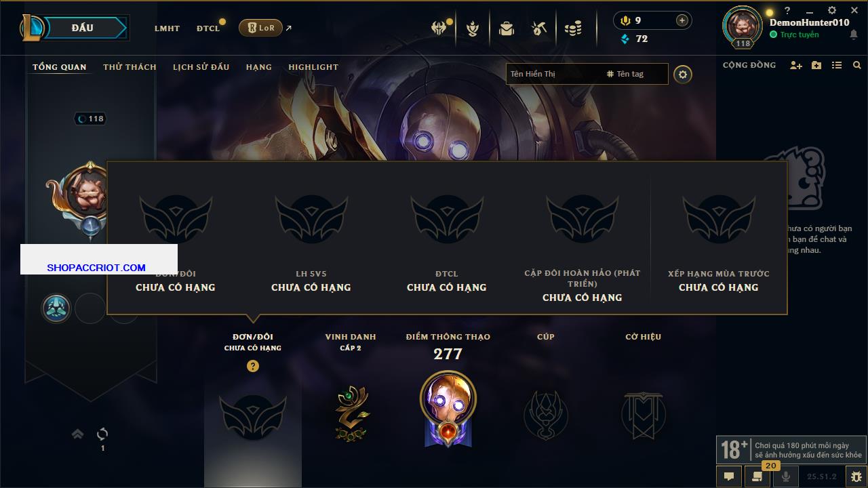Switch to the THỬ THÁCH tab
The height and width of the screenshot is (488, 868).
point(130,67)
